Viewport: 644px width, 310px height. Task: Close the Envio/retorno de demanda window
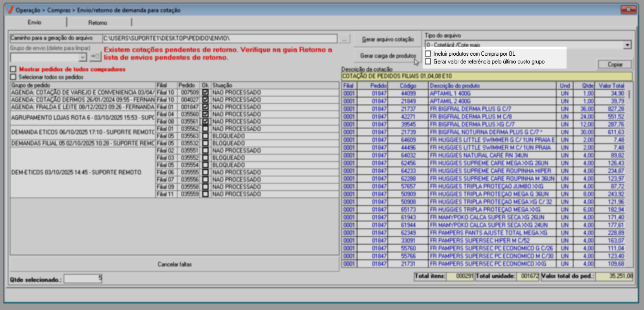pyautogui.click(x=628, y=10)
